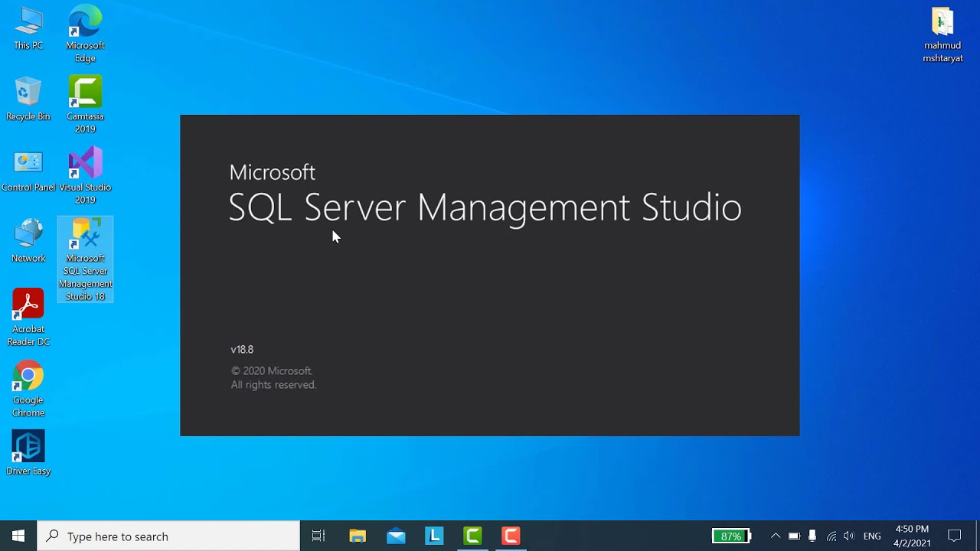Click the v18.8 version text

[242, 350]
